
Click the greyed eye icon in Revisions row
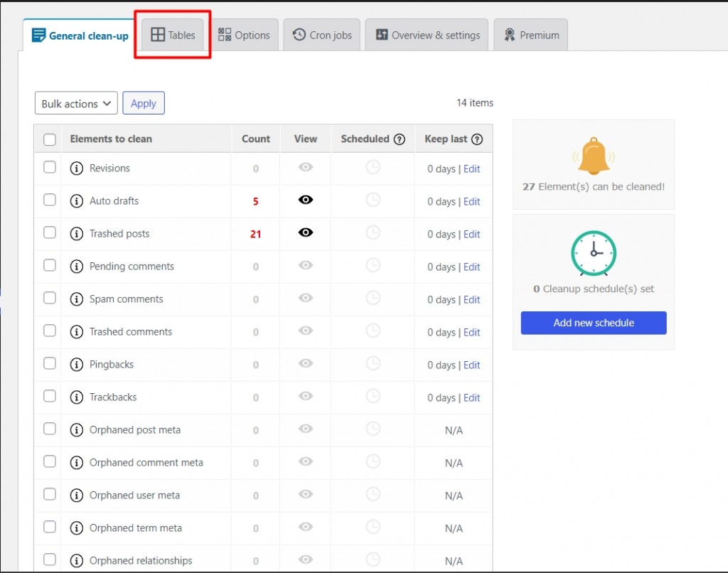tap(306, 166)
